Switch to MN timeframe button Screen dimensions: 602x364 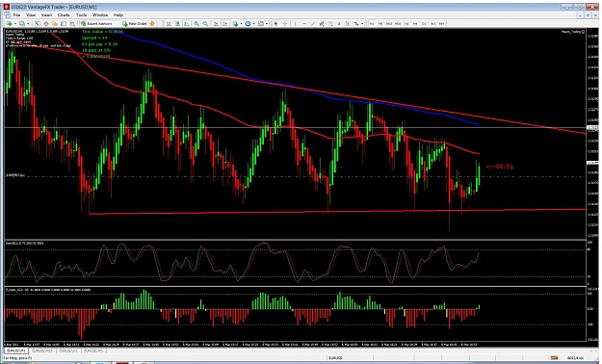click(x=441, y=23)
